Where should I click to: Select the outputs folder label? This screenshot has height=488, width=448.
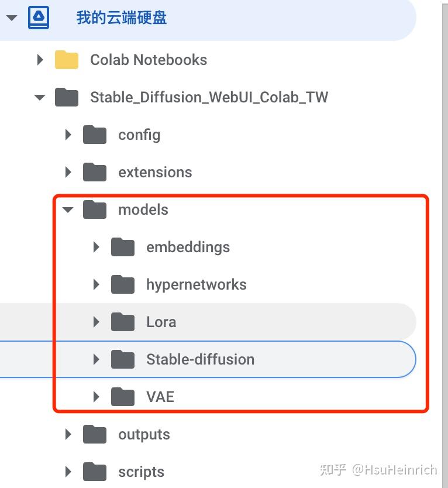click(144, 434)
